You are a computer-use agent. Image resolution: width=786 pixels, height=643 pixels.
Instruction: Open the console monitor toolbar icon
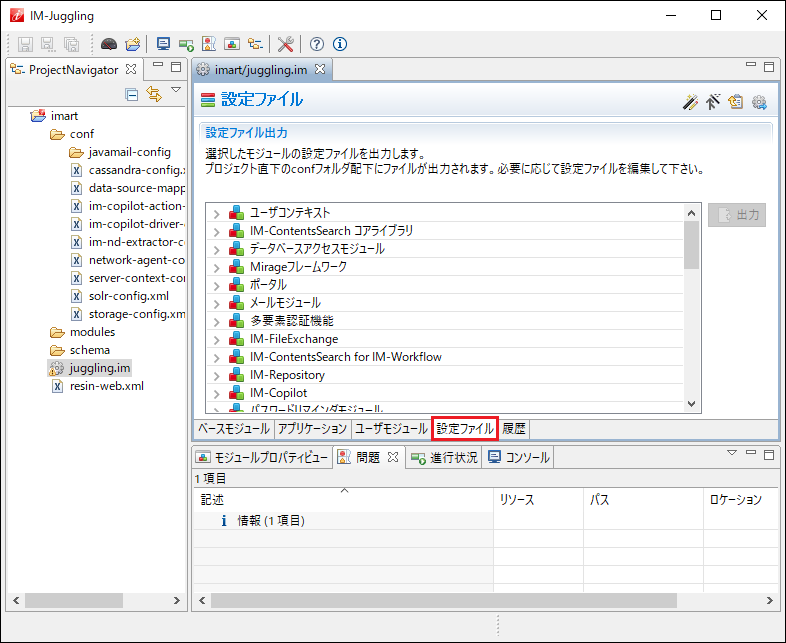(x=163, y=44)
